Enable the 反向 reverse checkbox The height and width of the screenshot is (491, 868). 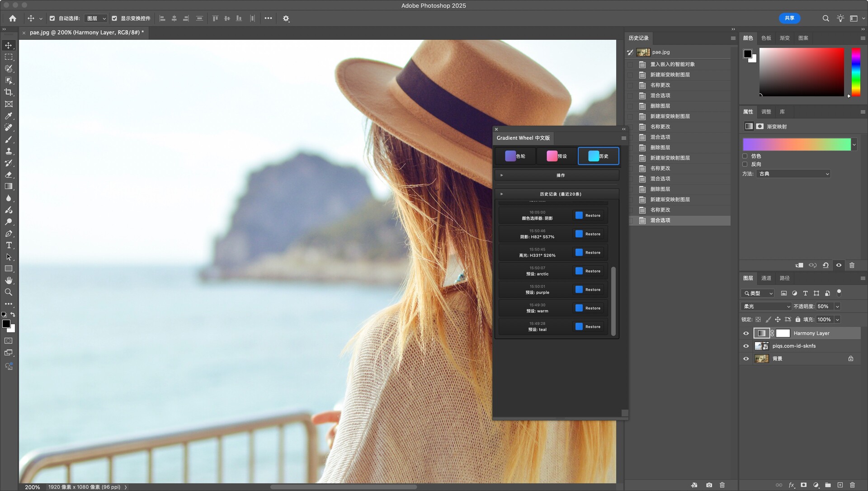[745, 164]
